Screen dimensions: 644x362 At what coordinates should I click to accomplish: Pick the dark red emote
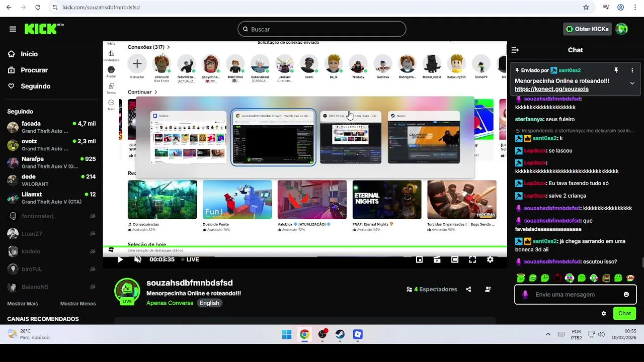point(557,278)
